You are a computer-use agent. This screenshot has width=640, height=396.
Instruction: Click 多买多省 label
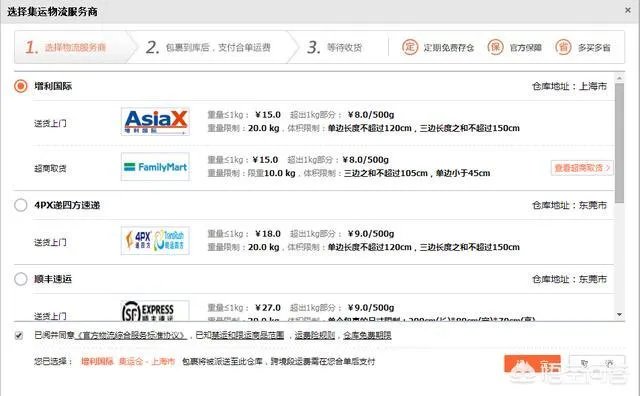pyautogui.click(x=594, y=48)
